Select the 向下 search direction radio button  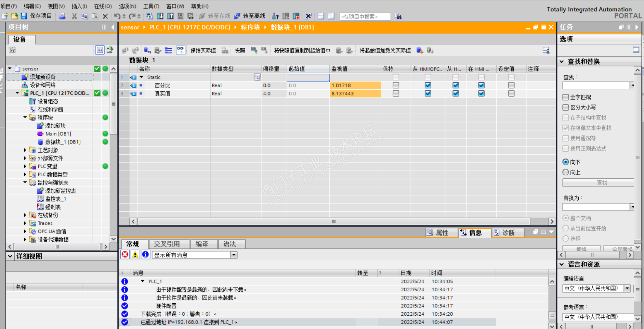[x=566, y=162]
